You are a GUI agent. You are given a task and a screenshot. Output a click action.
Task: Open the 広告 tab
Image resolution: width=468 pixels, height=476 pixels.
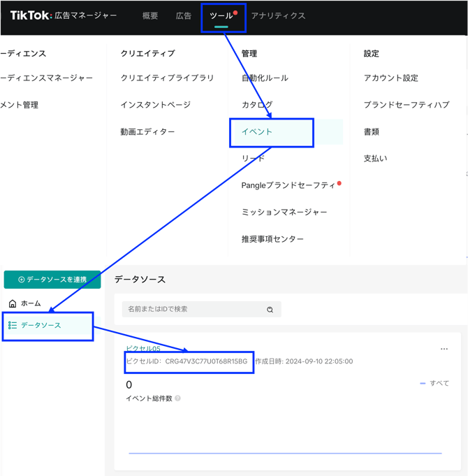coord(184,16)
